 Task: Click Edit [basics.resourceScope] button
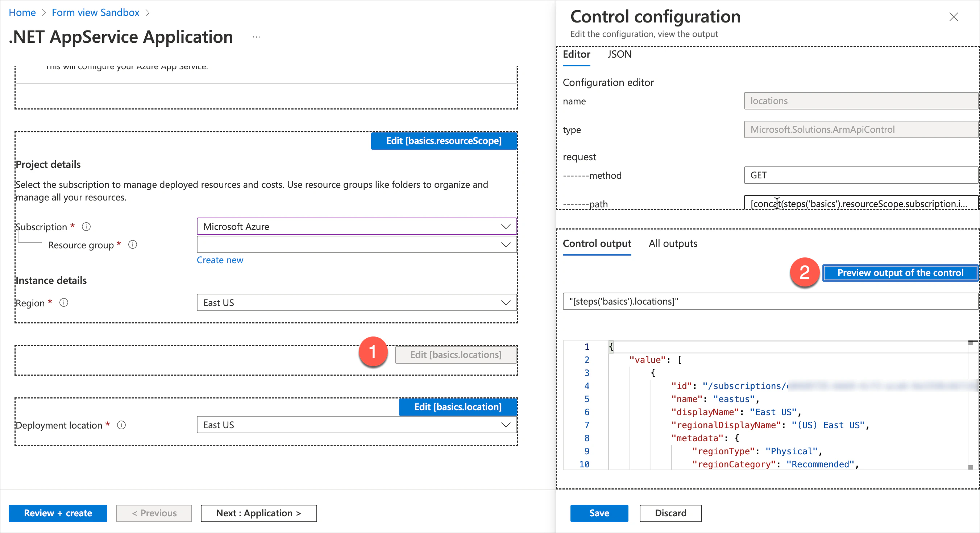point(444,141)
